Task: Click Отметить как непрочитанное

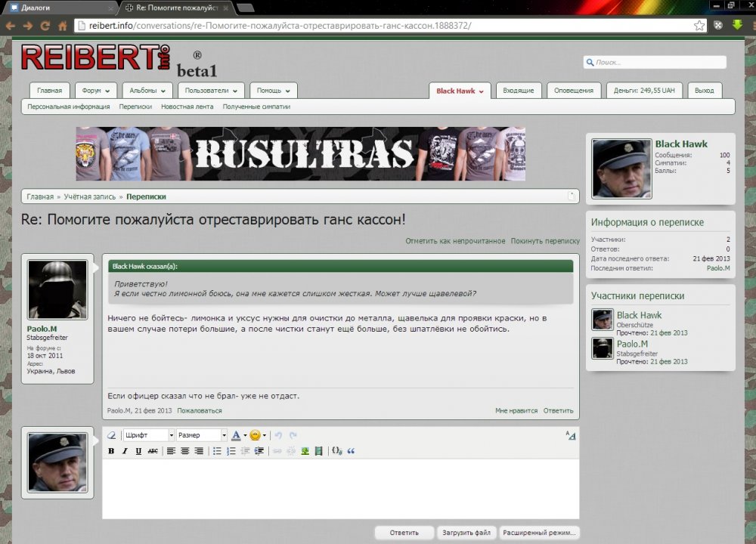Action: (x=455, y=241)
